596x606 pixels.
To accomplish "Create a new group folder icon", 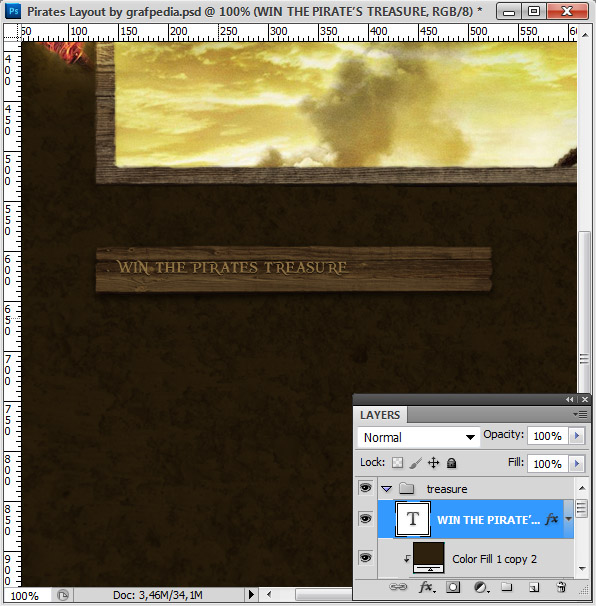I will tap(507, 587).
